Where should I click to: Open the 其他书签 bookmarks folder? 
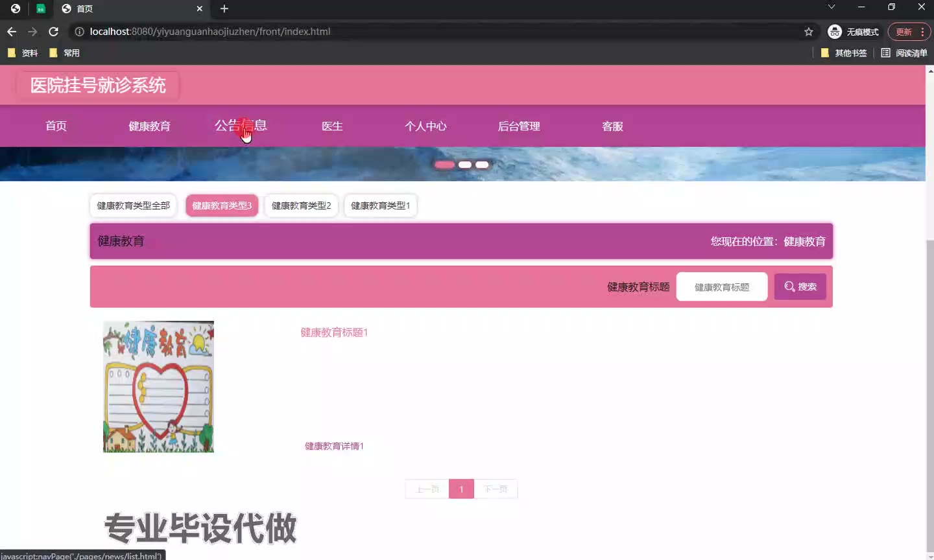[843, 52]
